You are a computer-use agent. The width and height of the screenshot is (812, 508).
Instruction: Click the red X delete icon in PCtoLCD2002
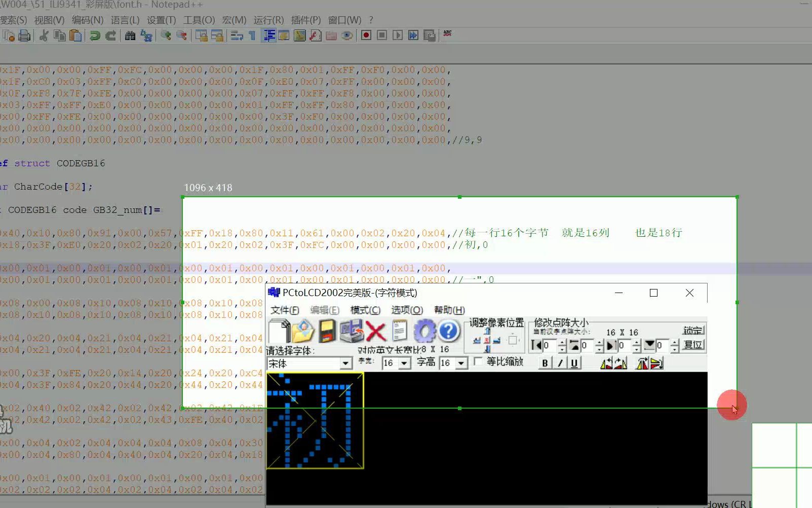(x=375, y=332)
